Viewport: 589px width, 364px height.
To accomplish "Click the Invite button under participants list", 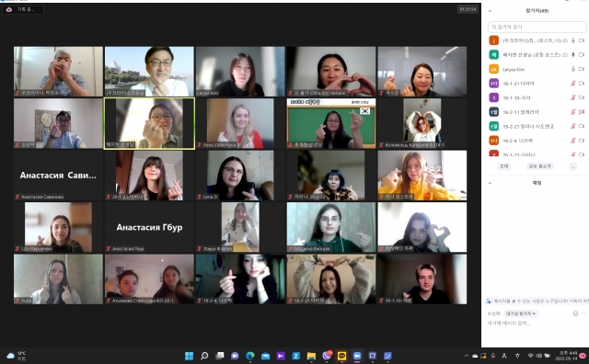I will click(503, 166).
